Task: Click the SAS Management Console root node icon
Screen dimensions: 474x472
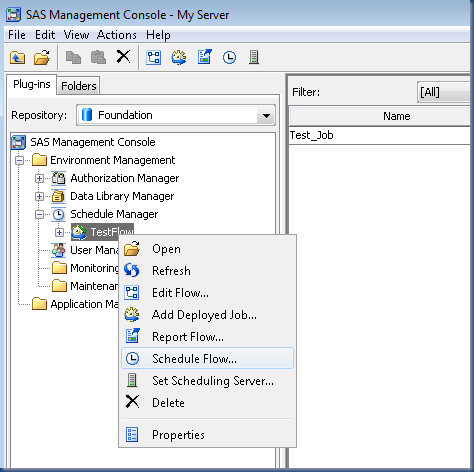Action: click(18, 142)
